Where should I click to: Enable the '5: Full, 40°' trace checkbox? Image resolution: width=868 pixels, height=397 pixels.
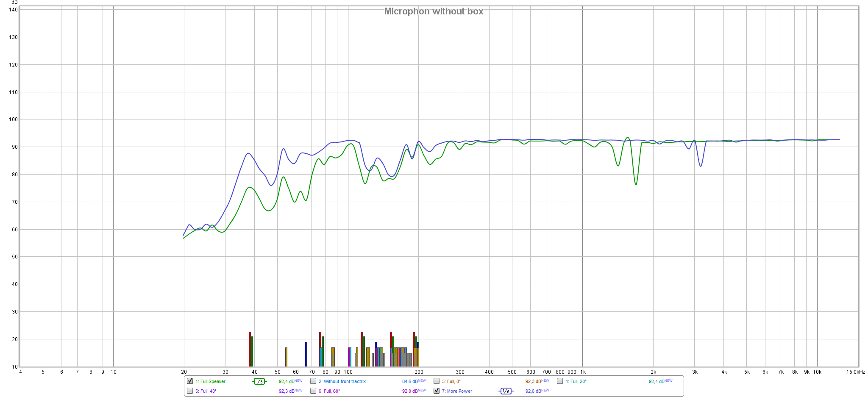190,391
